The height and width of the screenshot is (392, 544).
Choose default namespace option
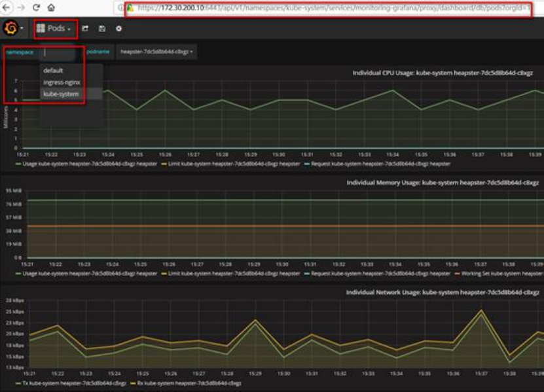coord(53,71)
